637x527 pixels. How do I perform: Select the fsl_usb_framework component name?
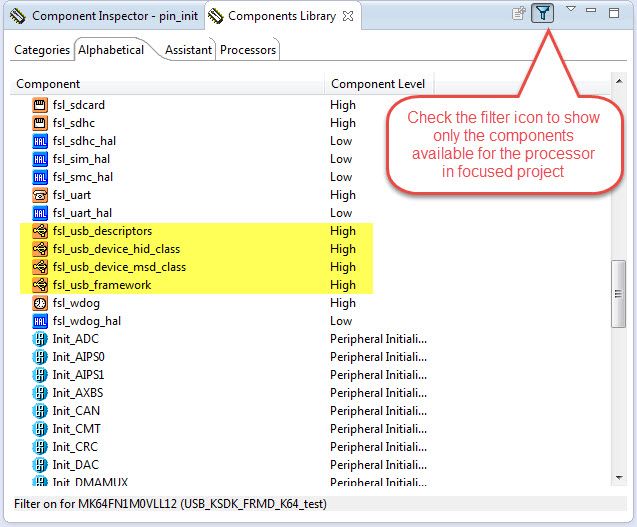[102, 285]
